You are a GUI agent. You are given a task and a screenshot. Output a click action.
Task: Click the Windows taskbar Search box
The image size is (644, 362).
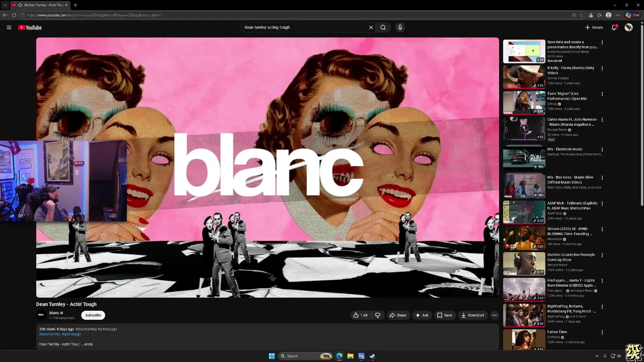306,356
